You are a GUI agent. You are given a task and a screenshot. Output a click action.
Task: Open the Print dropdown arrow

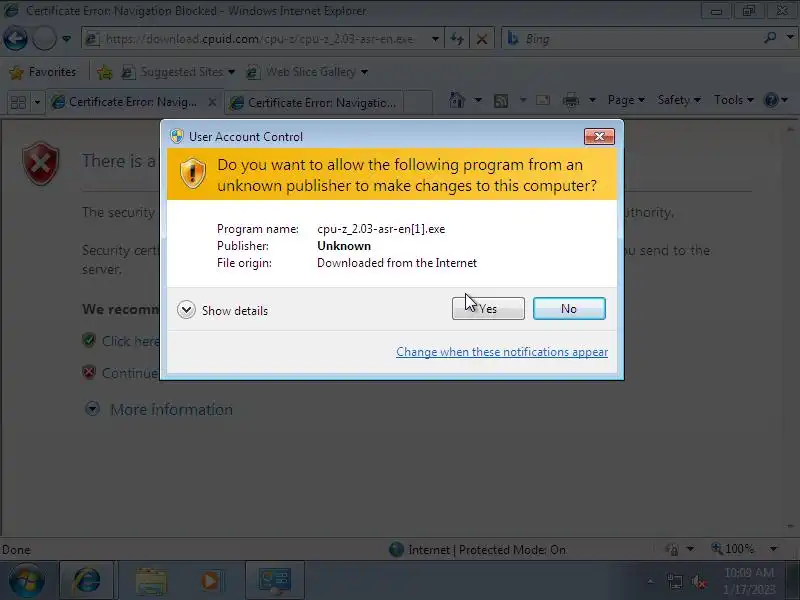(x=592, y=100)
